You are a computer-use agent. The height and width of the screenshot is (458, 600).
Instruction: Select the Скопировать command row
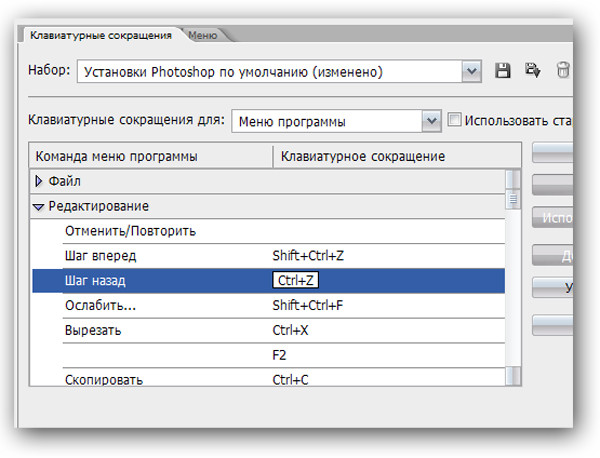pyautogui.click(x=284, y=377)
